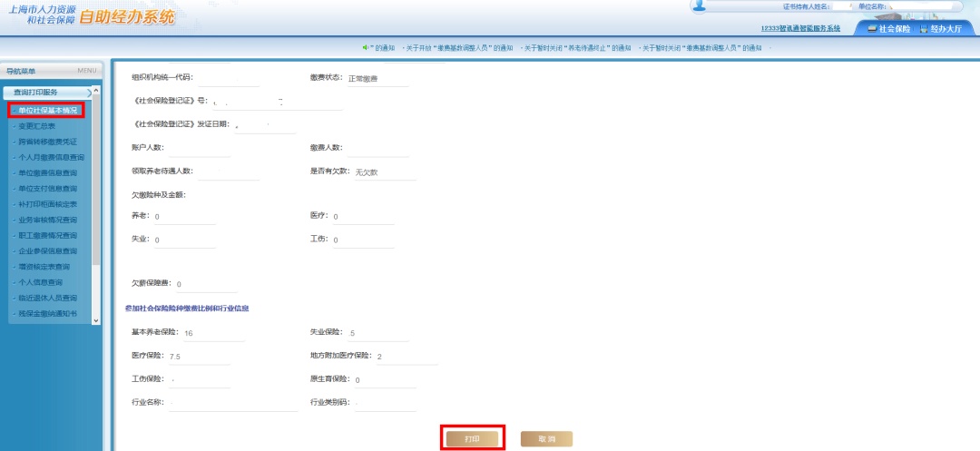Select 企业参保信息查询
980x451 pixels.
click(x=47, y=251)
